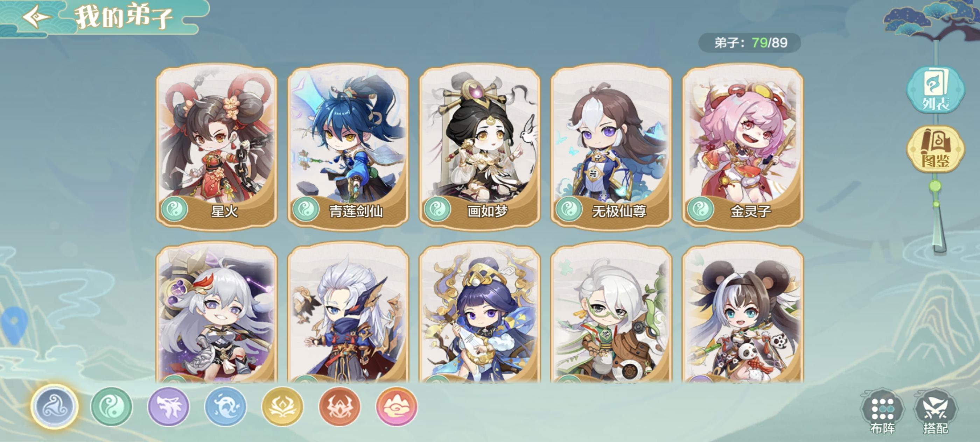
Task: Open the 图鉴 encyclopedia icon
Action: click(x=936, y=150)
